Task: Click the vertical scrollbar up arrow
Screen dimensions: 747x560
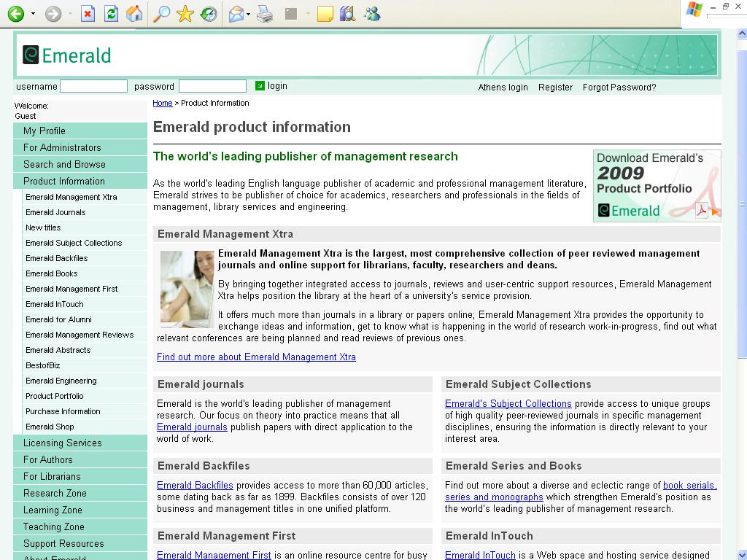Action: point(742,34)
